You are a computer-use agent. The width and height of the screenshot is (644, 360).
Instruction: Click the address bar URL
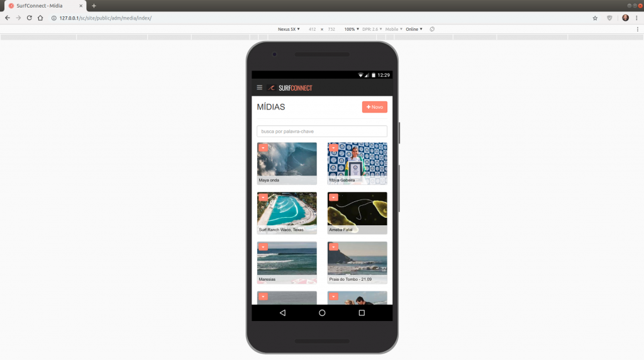coord(106,18)
